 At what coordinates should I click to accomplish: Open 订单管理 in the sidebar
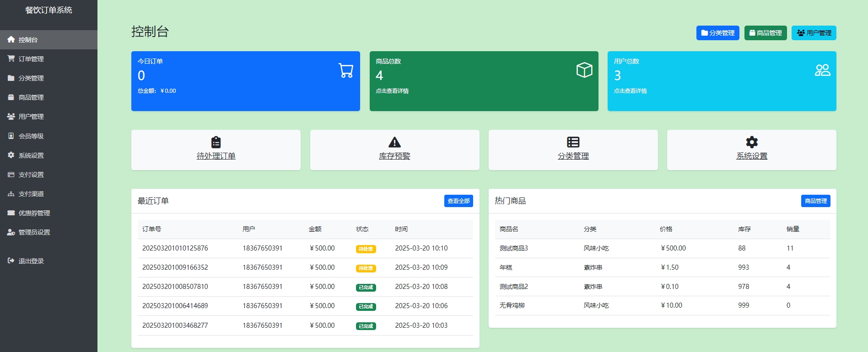tap(31, 59)
